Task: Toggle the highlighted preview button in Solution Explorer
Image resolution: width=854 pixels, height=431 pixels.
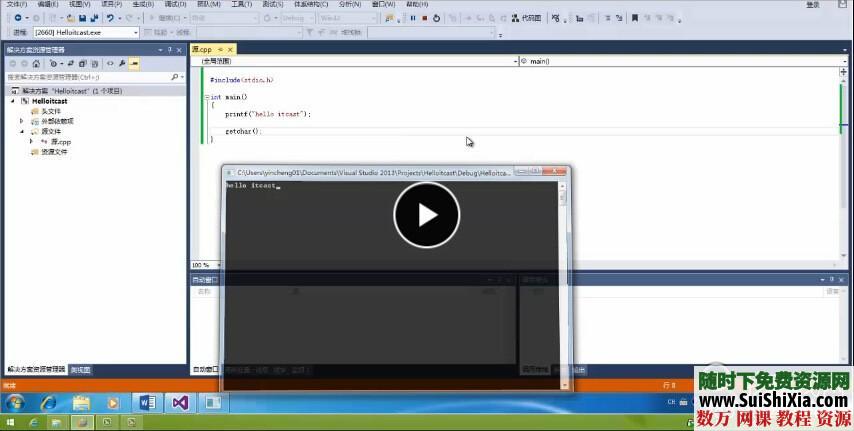Action: [134, 63]
